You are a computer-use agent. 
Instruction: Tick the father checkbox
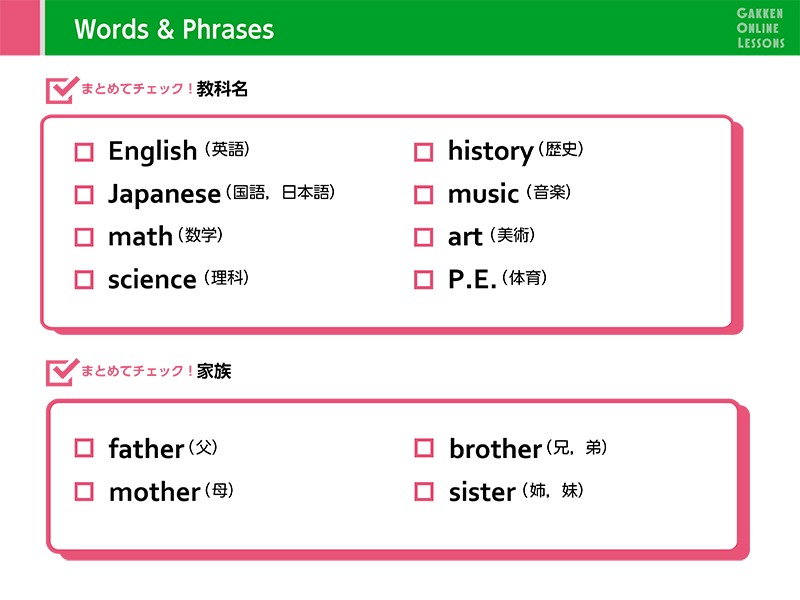click(84, 448)
